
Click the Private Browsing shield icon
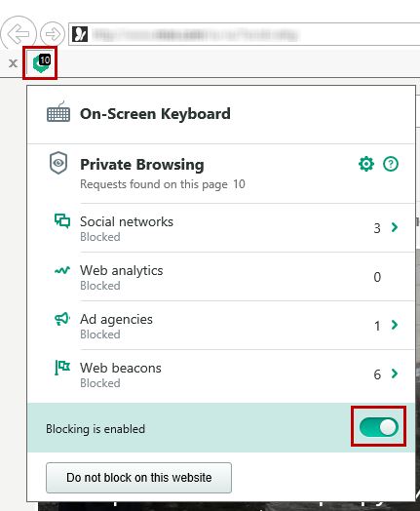click(58, 163)
